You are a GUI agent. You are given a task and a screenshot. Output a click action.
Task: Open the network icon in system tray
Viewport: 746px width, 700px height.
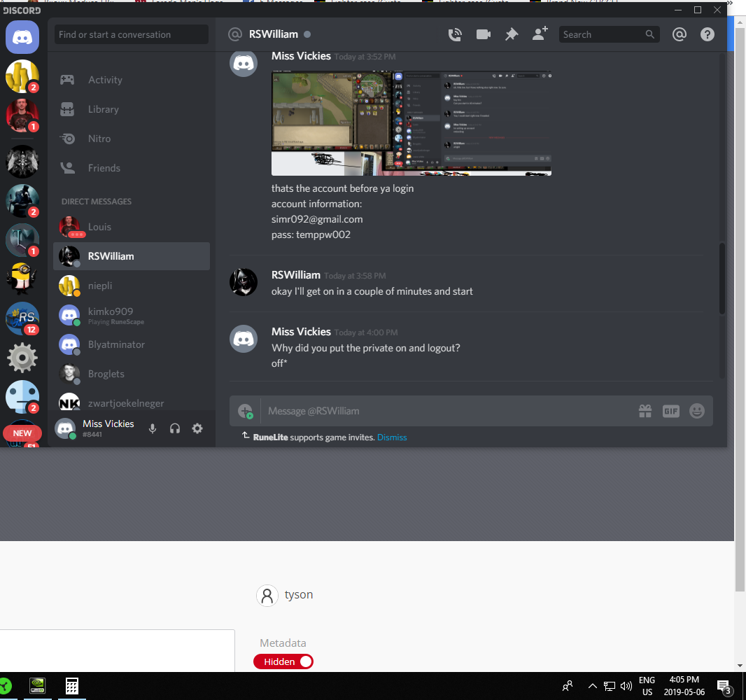pos(610,686)
